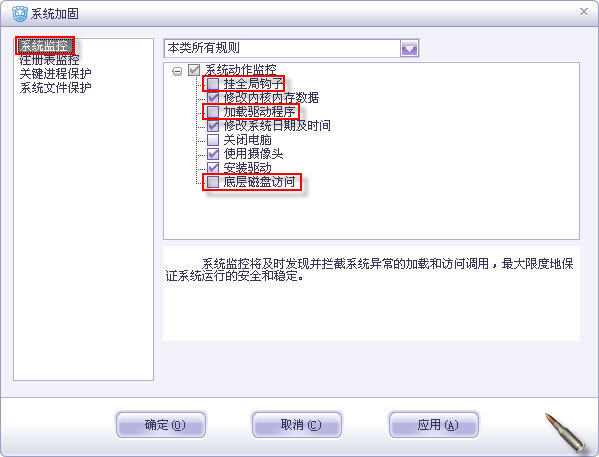
Task: Uncheck the 安装驱动 rule
Action: pyautogui.click(x=213, y=167)
